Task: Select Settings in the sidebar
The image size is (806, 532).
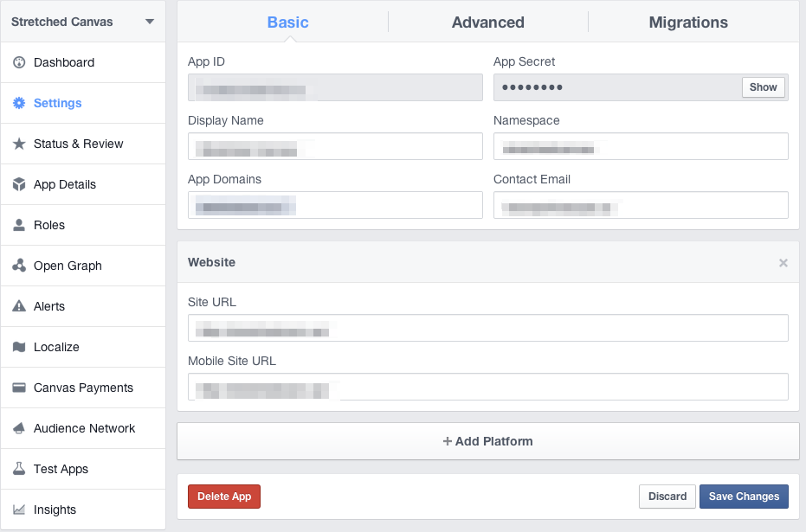Action: click(x=83, y=103)
